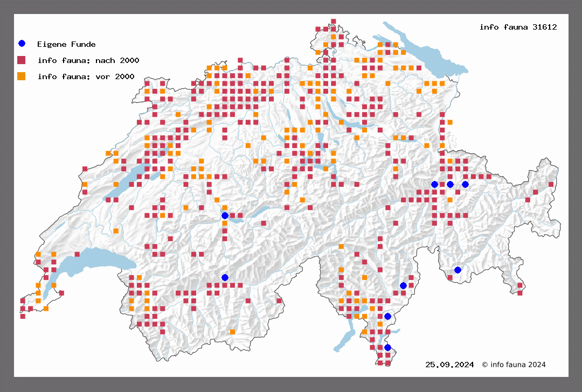Click the northernmost red square on the map
The height and width of the screenshot is (392, 582).
coord(334,22)
